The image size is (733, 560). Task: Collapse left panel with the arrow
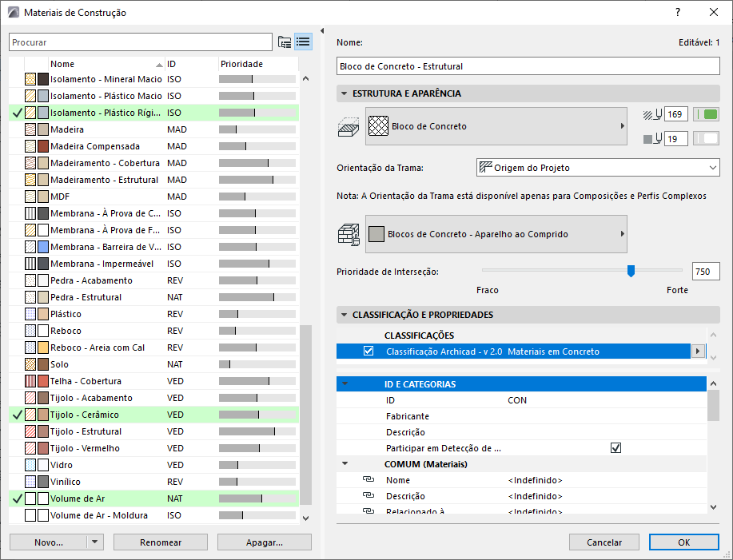coord(322,31)
